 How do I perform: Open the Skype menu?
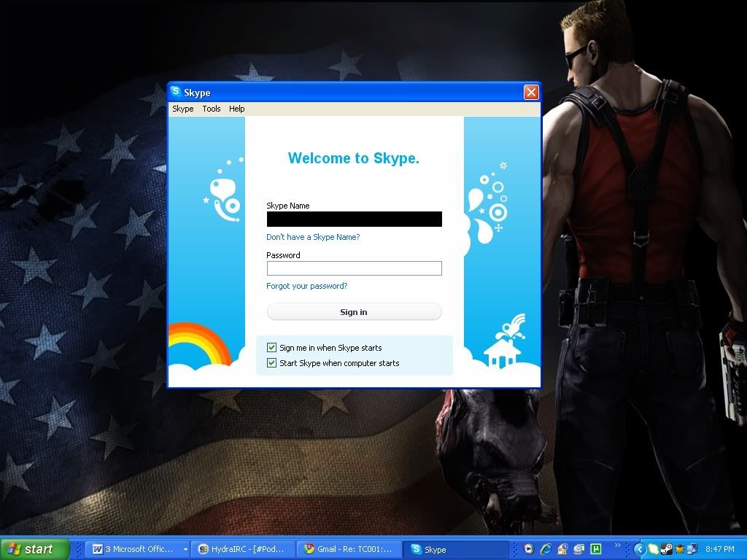pyautogui.click(x=182, y=109)
